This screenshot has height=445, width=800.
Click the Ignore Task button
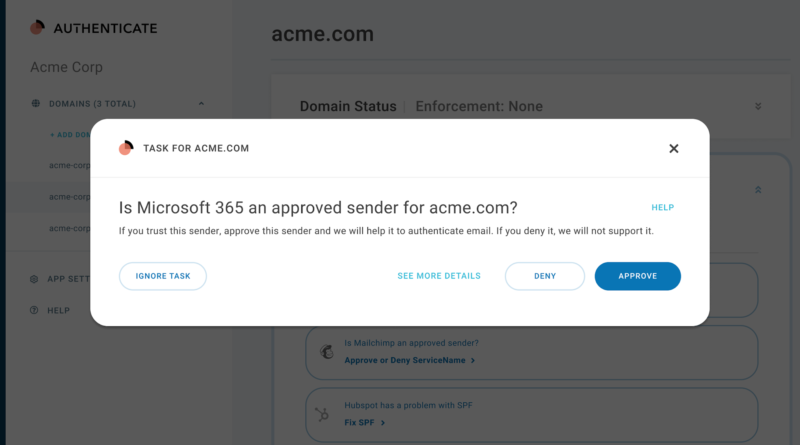[163, 276]
